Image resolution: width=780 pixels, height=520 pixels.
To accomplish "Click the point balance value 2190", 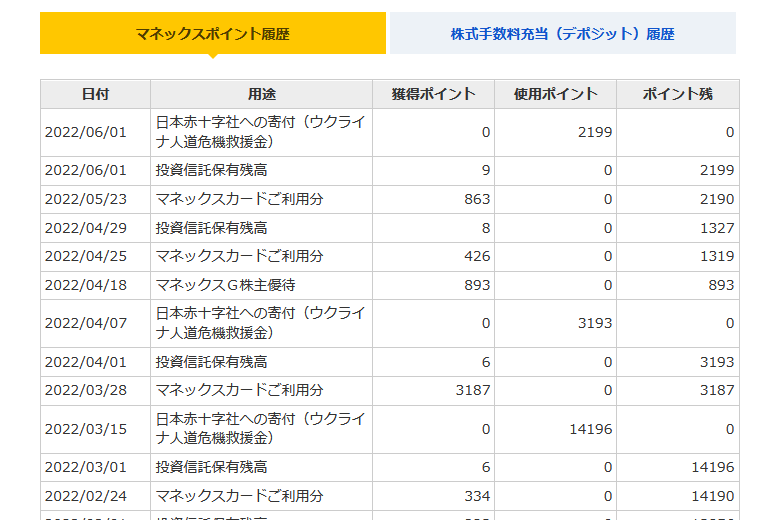I will [x=717, y=200].
